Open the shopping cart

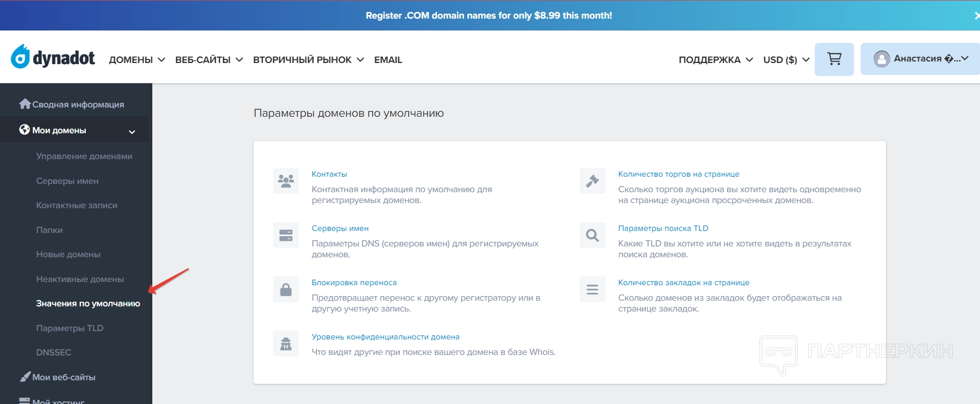[x=834, y=59]
